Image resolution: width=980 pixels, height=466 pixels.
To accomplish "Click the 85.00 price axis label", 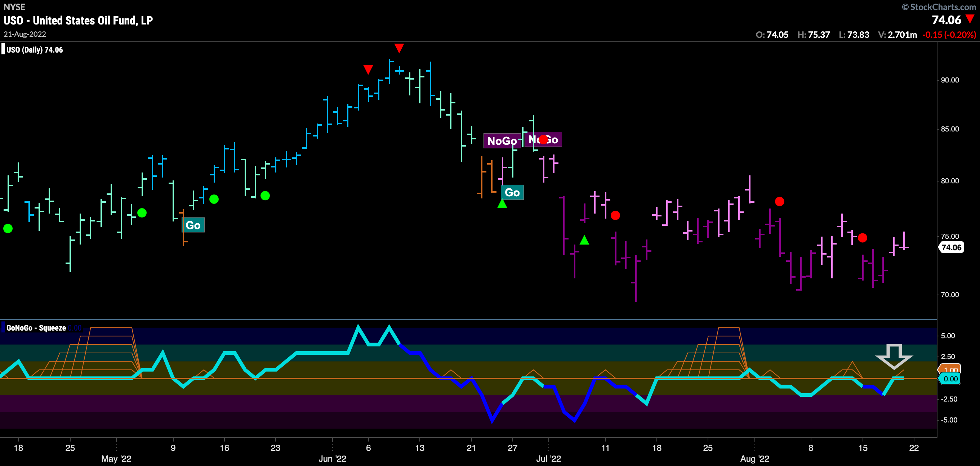I will [x=950, y=129].
